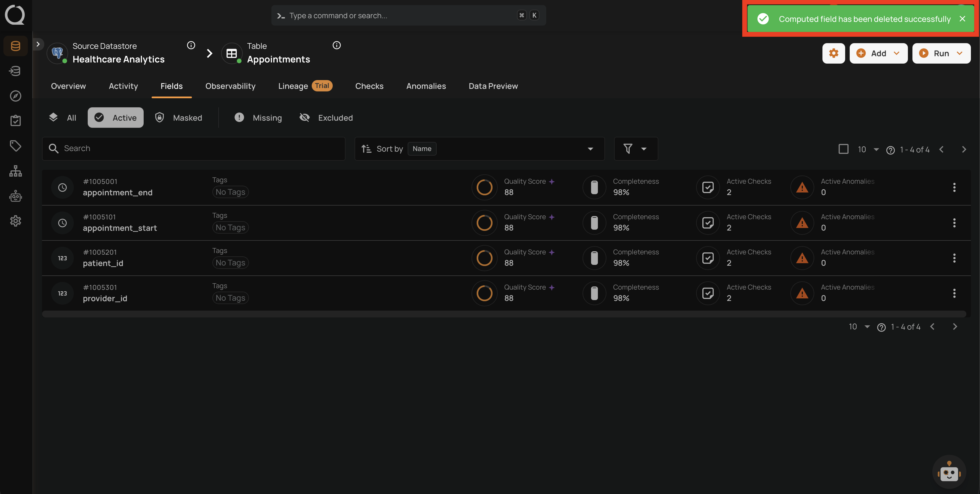Expand the Add button dropdown arrow
This screenshot has width=980, height=494.
(897, 53)
